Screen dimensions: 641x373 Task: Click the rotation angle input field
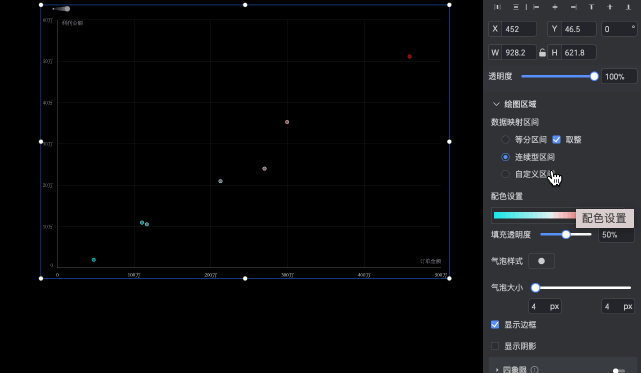click(x=619, y=29)
